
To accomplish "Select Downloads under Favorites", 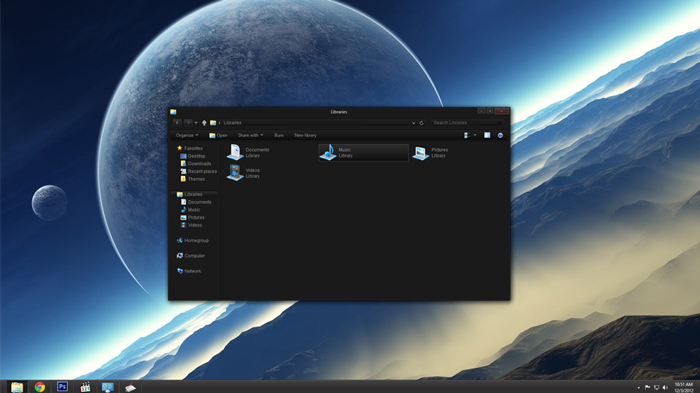I will 196,163.
